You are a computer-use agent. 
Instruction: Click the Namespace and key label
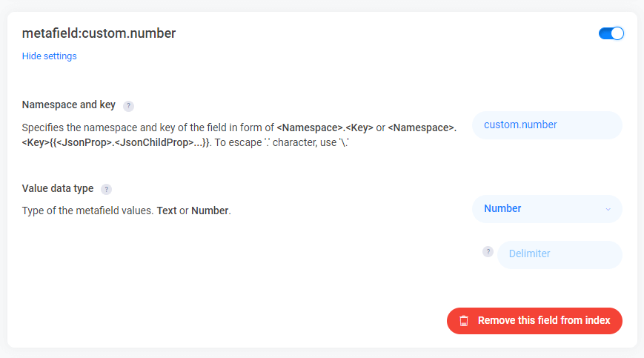click(x=69, y=105)
